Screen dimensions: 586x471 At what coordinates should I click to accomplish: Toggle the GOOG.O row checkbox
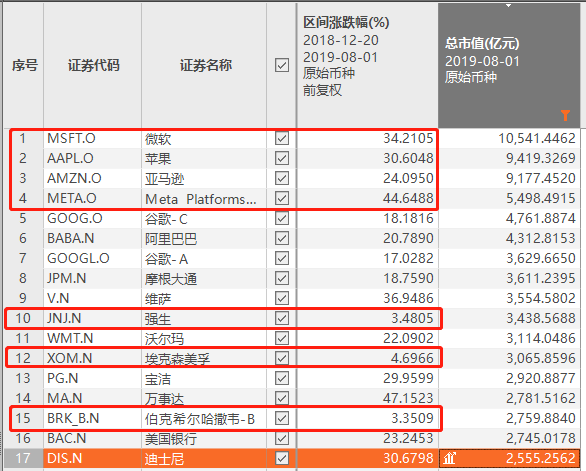[282, 218]
